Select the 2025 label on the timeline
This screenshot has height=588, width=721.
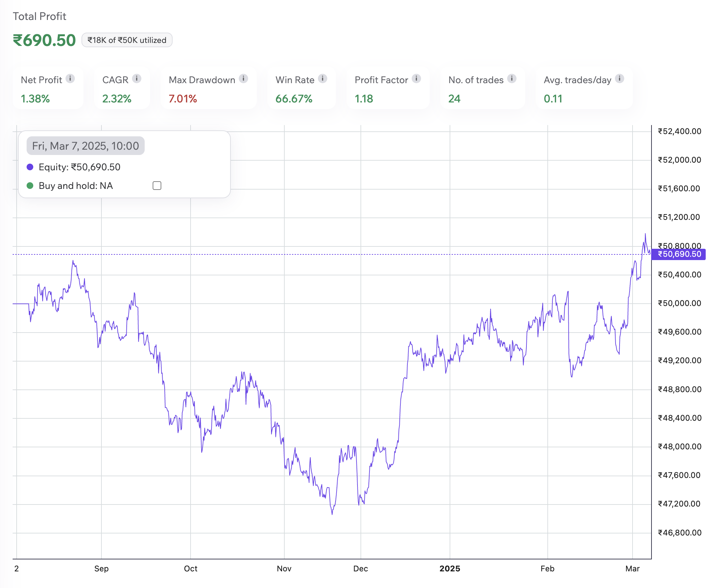click(450, 569)
